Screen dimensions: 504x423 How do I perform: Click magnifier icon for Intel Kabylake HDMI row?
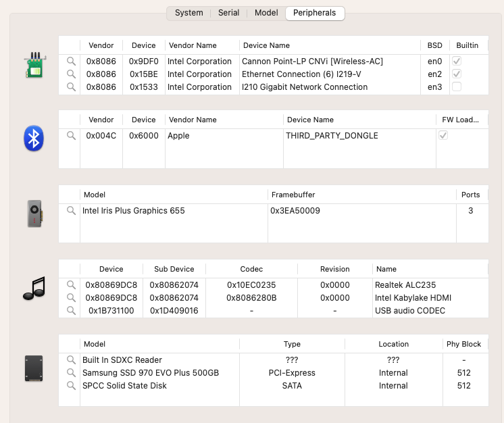71,297
